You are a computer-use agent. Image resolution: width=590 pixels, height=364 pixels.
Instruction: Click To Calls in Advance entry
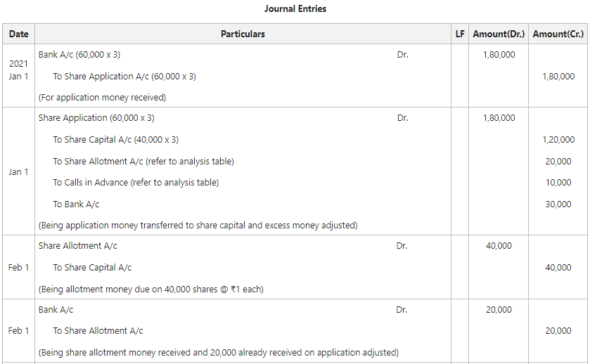tap(136, 183)
